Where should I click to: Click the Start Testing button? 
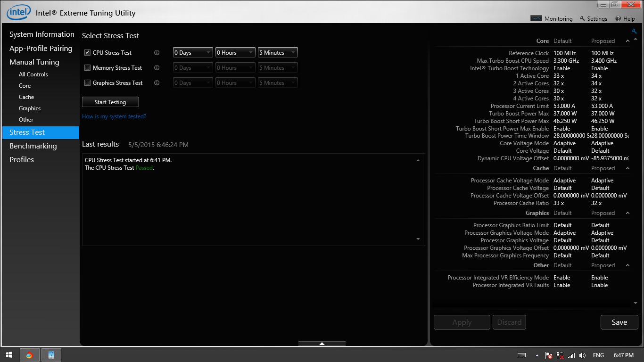click(110, 102)
